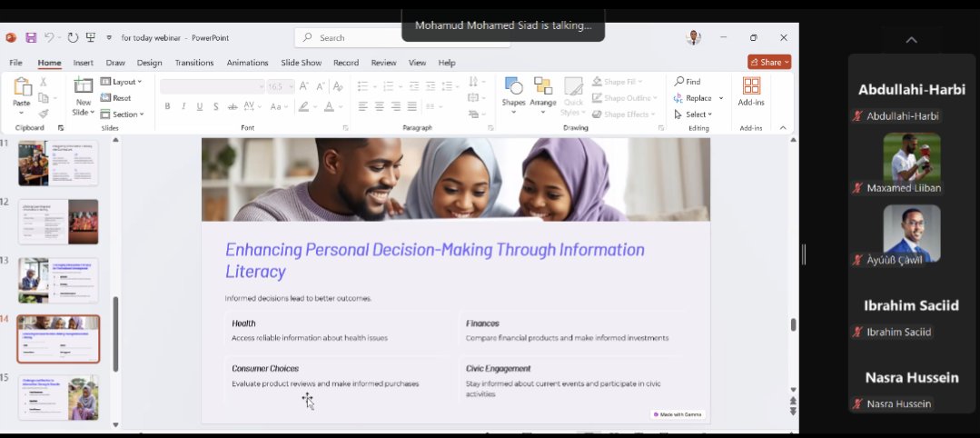
Task: Toggle Justify alignment
Action: coord(411,107)
